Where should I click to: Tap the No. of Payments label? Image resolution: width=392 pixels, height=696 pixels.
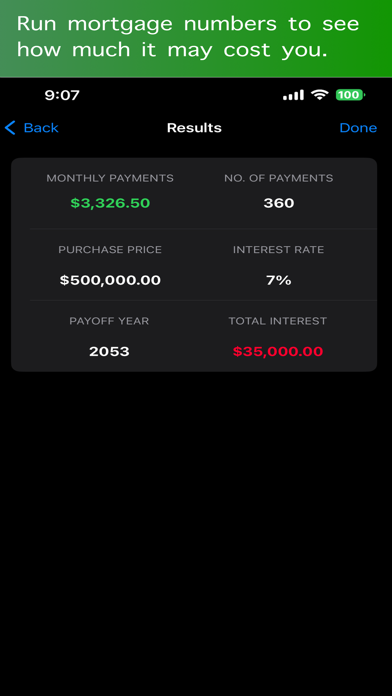(x=278, y=178)
